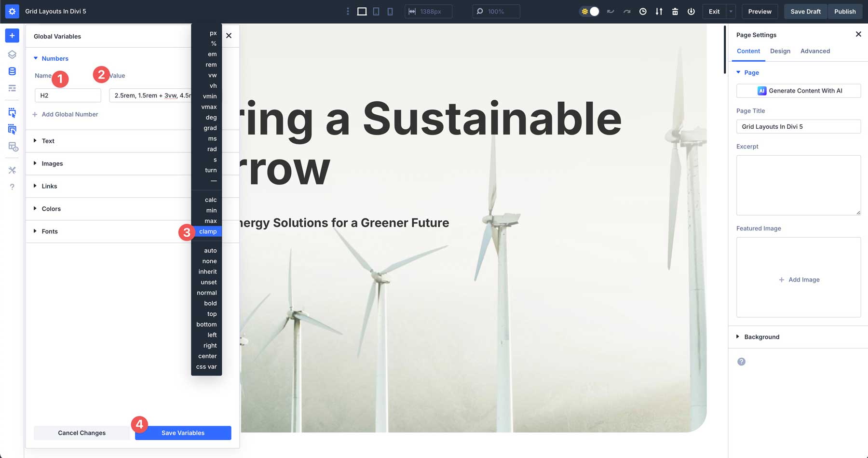Image resolution: width=868 pixels, height=458 pixels.
Task: Click the undo arrow icon
Action: pos(610,11)
